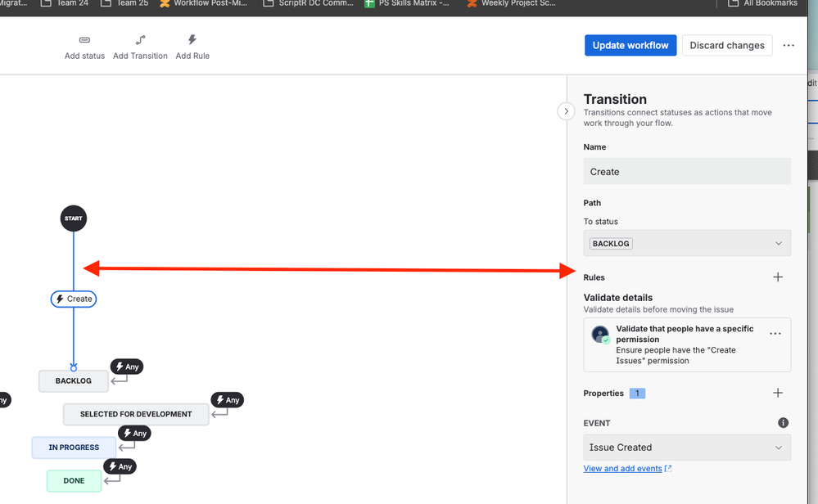Viewport: 818px width, 504px height.
Task: Click the Any transition badge on BACKLOG
Action: [x=126, y=367]
